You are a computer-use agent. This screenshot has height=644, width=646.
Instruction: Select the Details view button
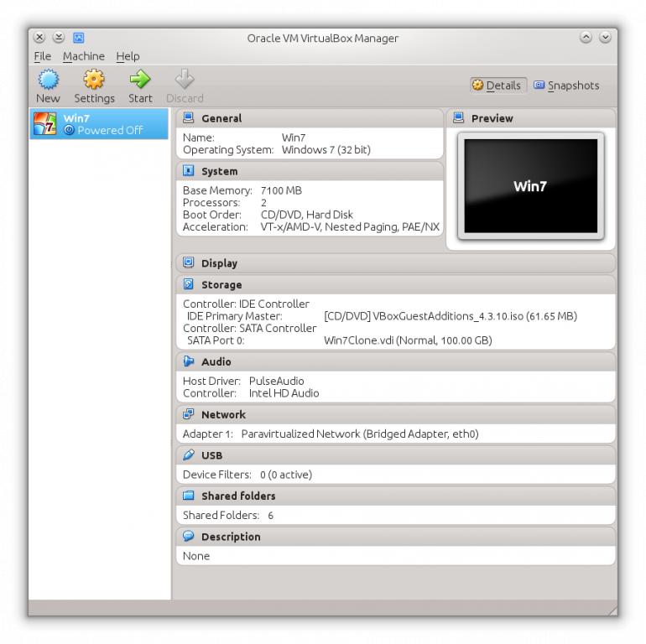497,86
